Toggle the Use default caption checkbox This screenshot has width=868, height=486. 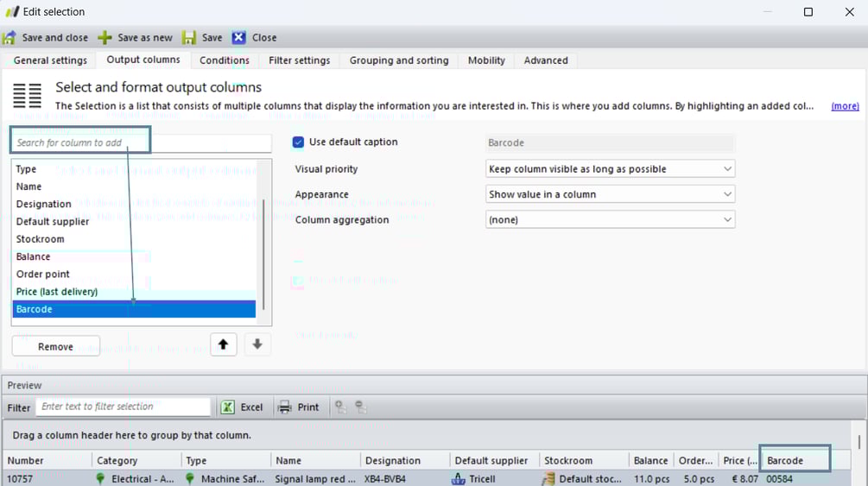pyautogui.click(x=299, y=142)
